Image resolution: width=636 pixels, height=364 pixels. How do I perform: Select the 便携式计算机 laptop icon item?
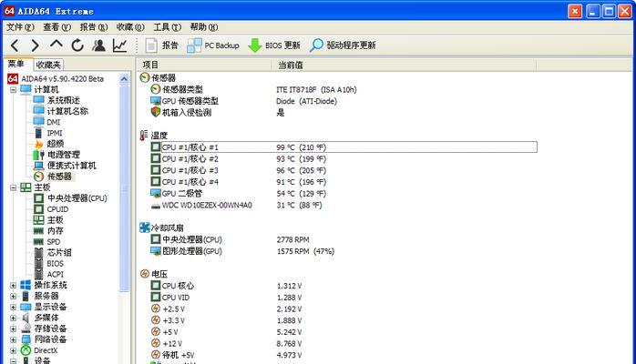[x=39, y=166]
